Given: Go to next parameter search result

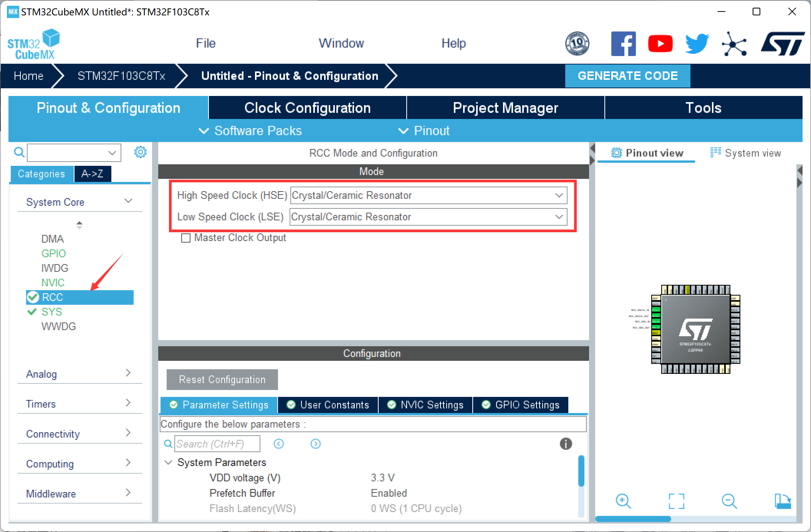Looking at the screenshot, I should (x=316, y=444).
